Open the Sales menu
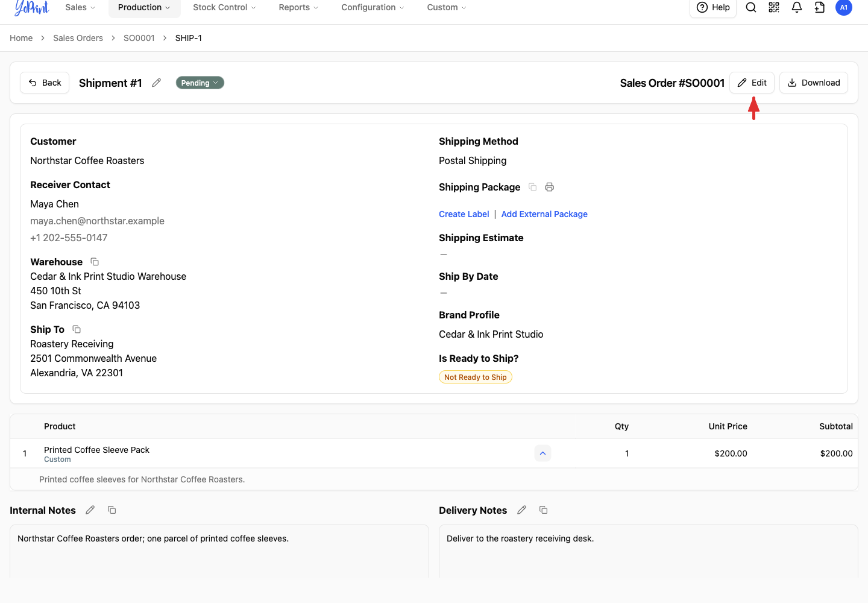This screenshot has height=603, width=868. [x=80, y=7]
